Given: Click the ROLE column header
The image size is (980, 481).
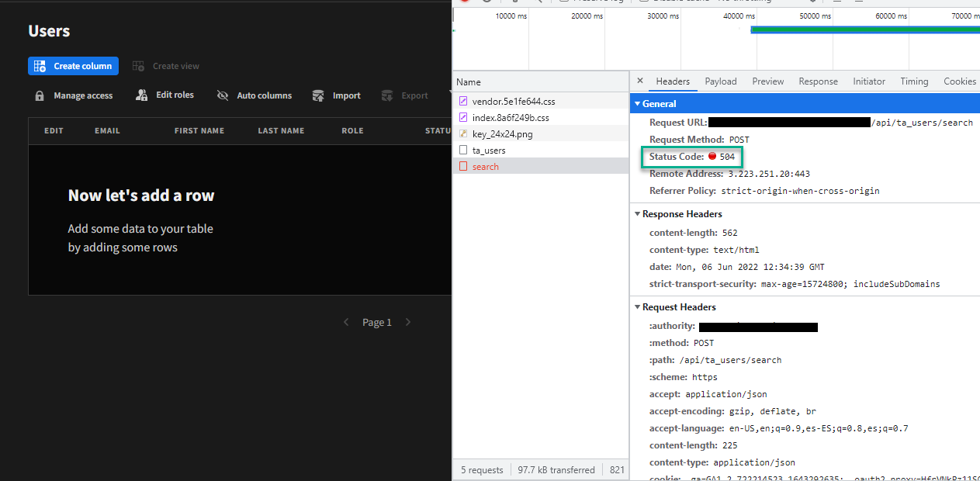Looking at the screenshot, I should tap(352, 130).
